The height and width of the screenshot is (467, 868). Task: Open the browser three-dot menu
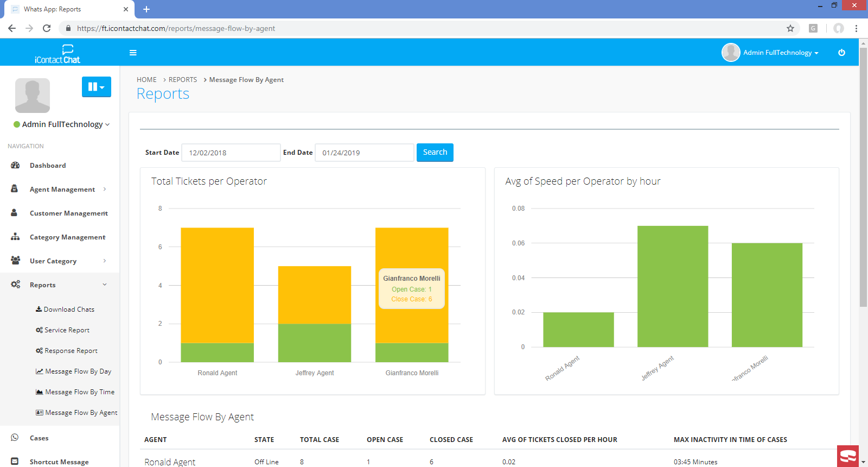point(856,28)
